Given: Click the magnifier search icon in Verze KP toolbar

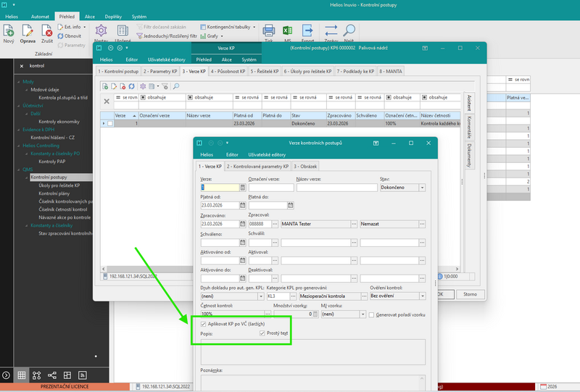Looking at the screenshot, I should [176, 86].
